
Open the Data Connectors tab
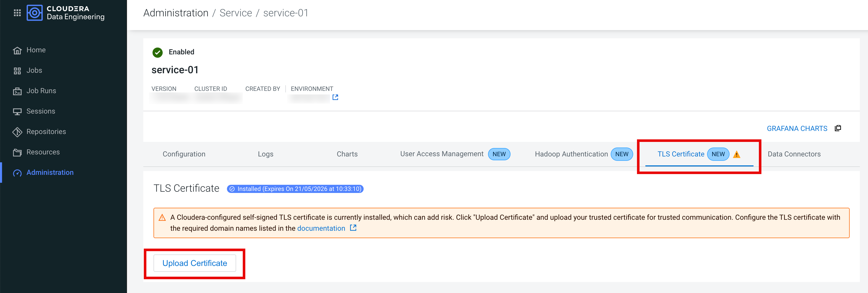click(x=794, y=154)
